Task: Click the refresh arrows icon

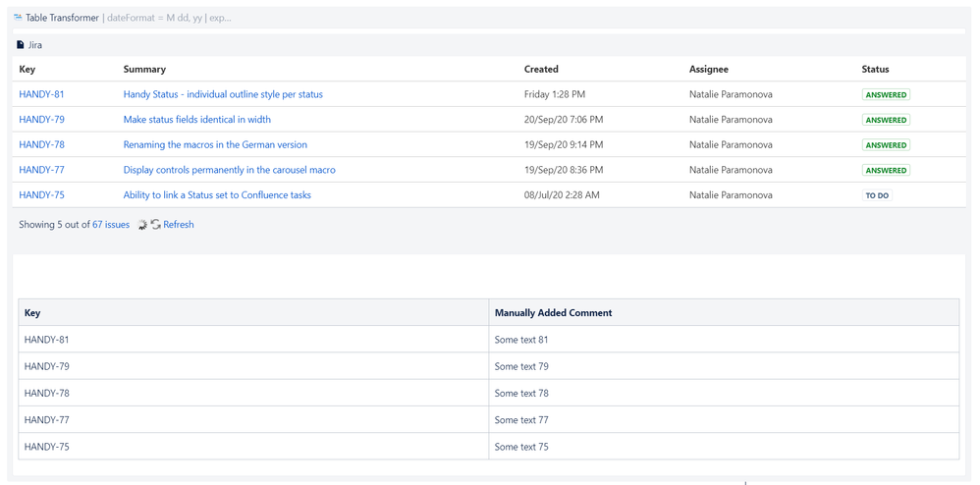Action: click(156, 225)
